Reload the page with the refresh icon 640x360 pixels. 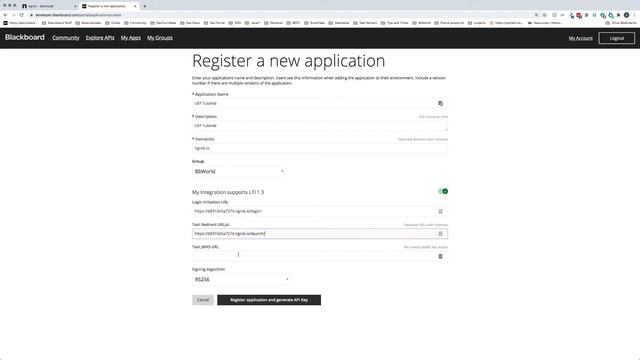coord(22,15)
